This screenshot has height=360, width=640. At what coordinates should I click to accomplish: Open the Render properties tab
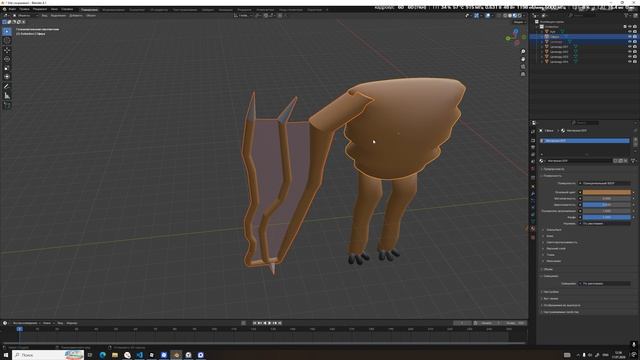click(533, 140)
